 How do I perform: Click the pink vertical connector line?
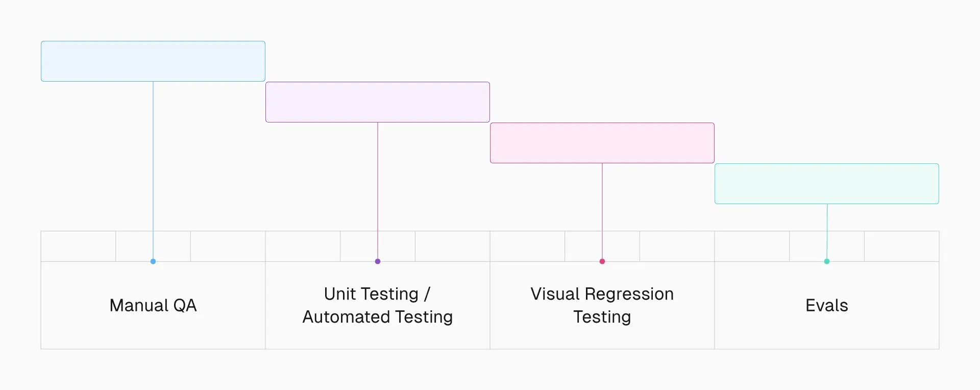tap(602, 199)
